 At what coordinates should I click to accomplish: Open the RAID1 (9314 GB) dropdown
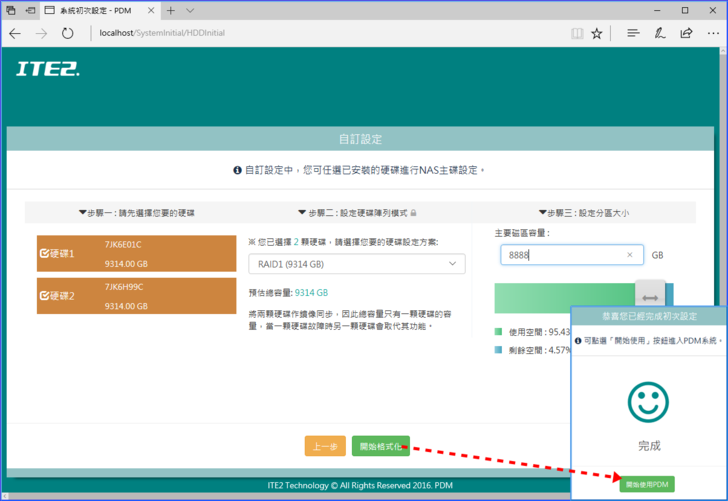click(x=356, y=264)
